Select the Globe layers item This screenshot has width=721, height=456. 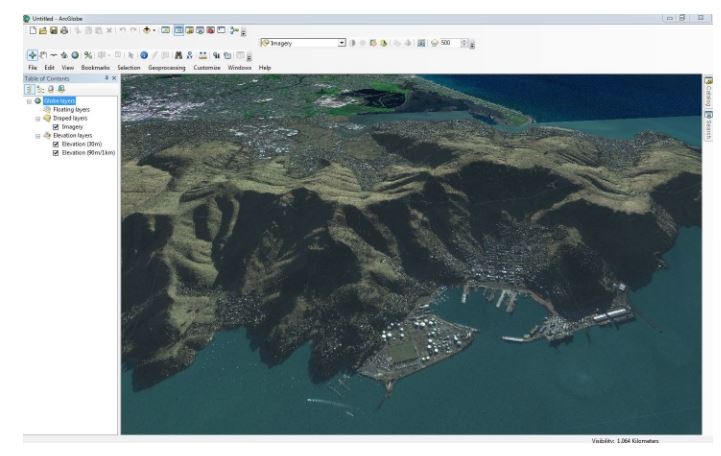pyautogui.click(x=59, y=101)
